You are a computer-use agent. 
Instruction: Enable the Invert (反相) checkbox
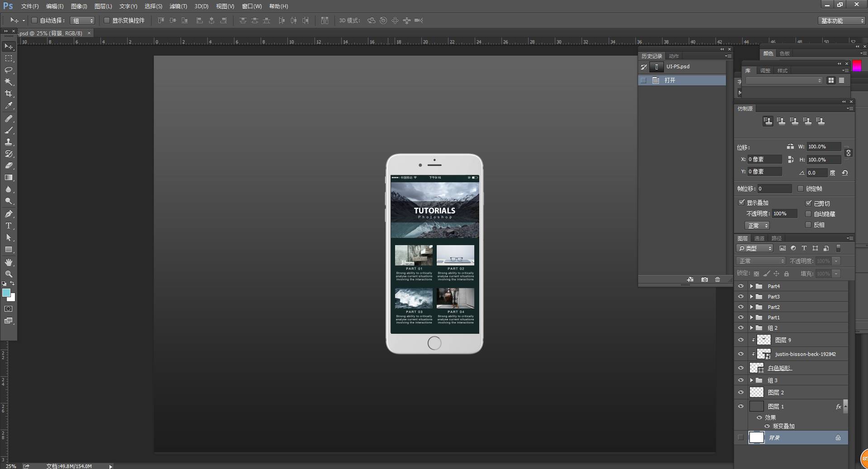pyautogui.click(x=809, y=225)
